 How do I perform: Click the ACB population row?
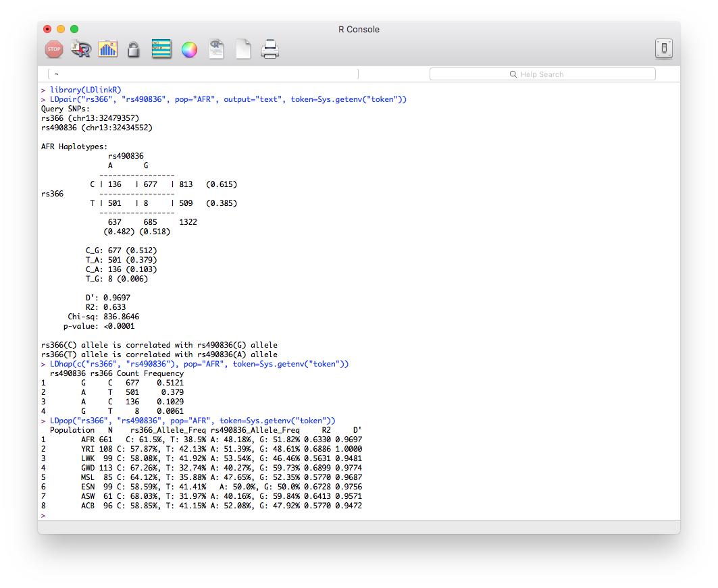(x=202, y=506)
